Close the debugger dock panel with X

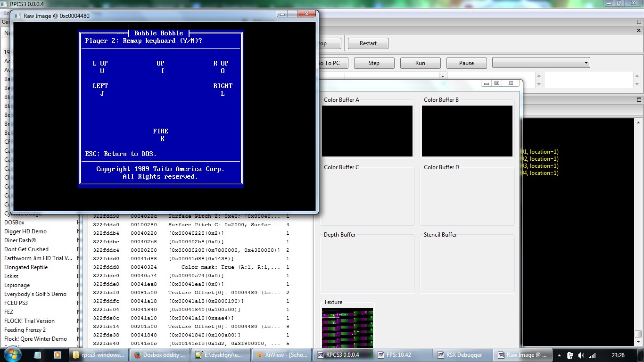[639, 31]
